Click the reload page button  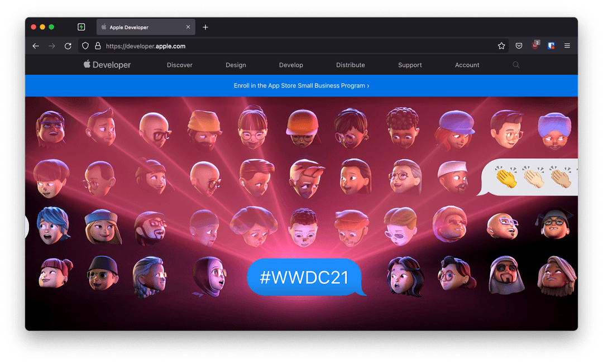pyautogui.click(x=68, y=46)
